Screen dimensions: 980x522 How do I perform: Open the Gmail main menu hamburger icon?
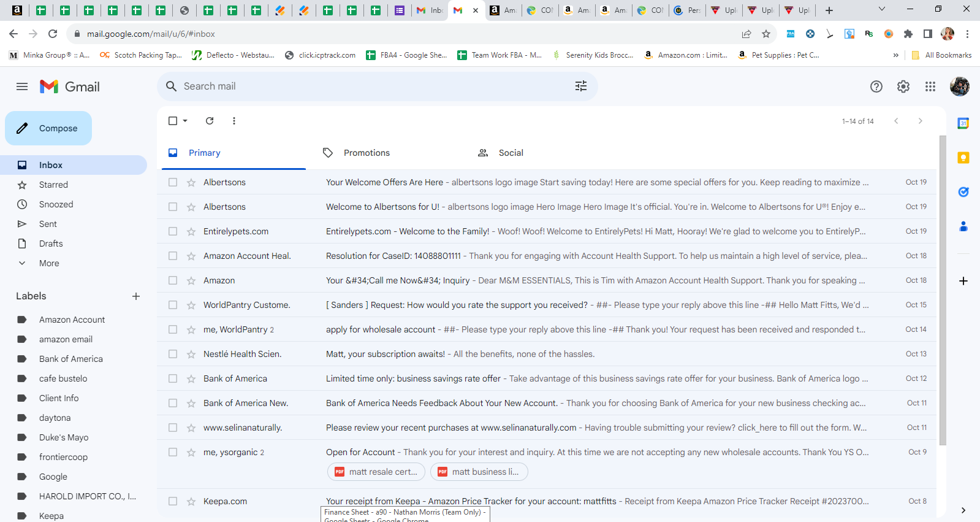(x=22, y=86)
